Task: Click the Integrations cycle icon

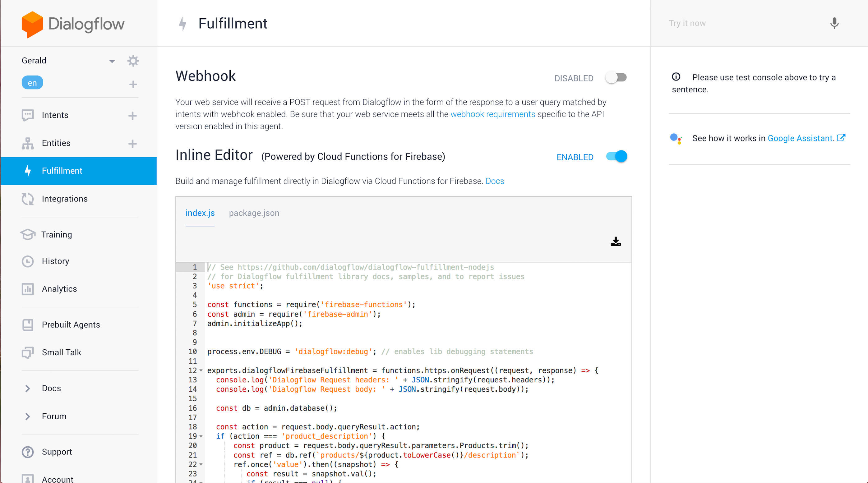Action: point(28,199)
